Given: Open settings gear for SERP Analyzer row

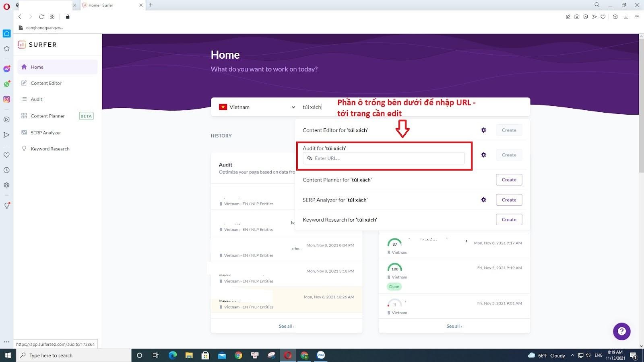Looking at the screenshot, I should [483, 200].
